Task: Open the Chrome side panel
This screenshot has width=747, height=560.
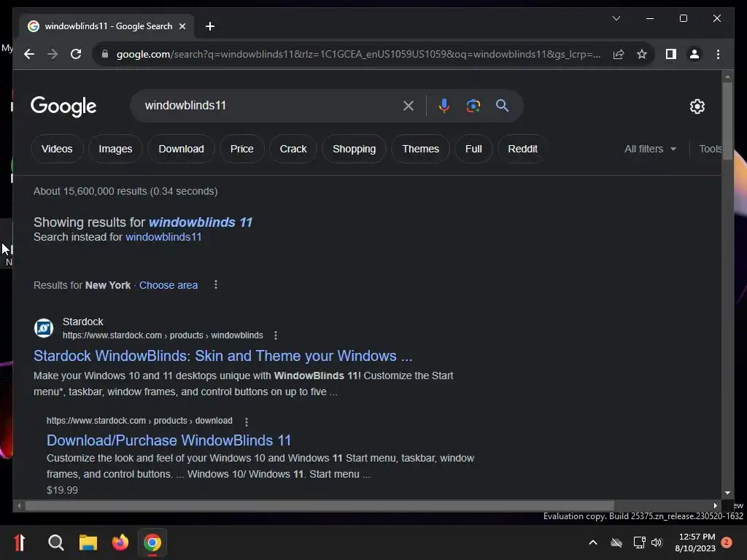Action: pyautogui.click(x=671, y=54)
